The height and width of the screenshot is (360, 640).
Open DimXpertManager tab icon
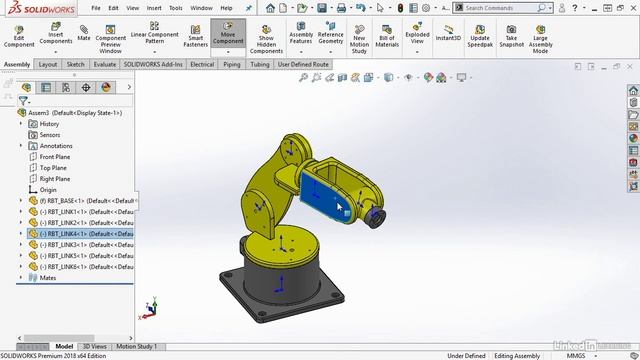86,87
